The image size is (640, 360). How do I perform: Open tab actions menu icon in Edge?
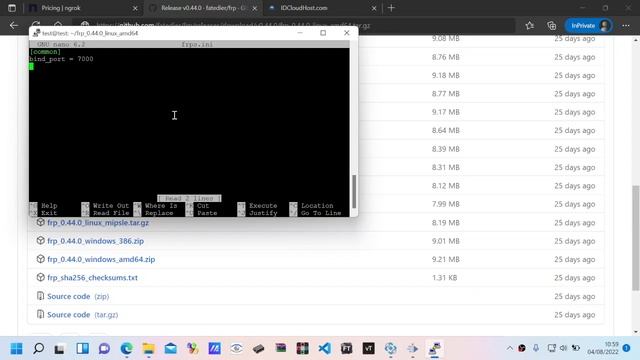[x=12, y=8]
